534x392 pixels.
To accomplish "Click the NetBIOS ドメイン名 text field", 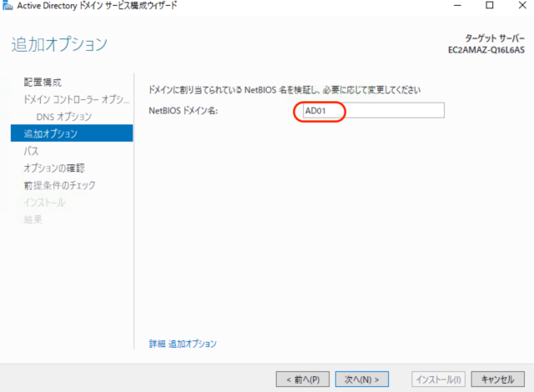I will pos(371,111).
